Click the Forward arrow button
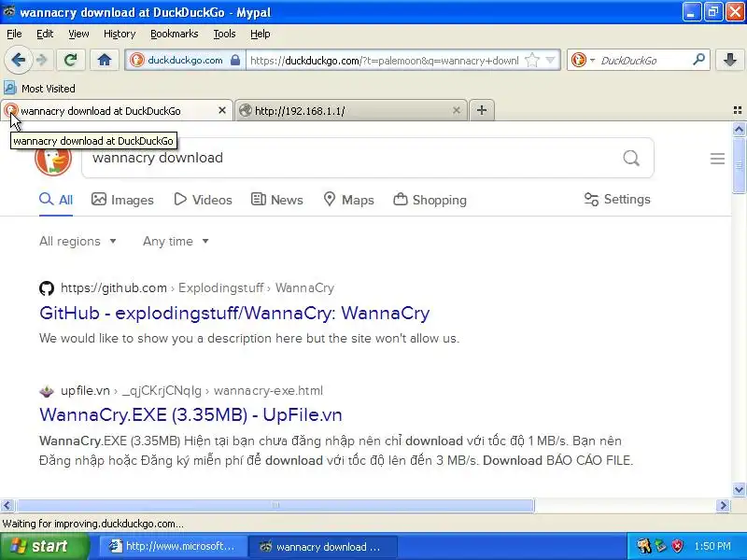This screenshot has height=560, width=747. (x=42, y=60)
